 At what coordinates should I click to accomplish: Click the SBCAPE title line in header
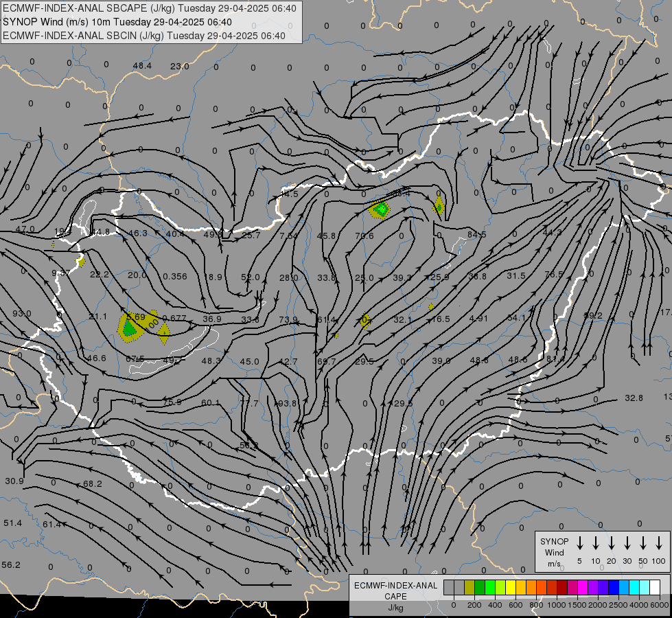point(150,8)
